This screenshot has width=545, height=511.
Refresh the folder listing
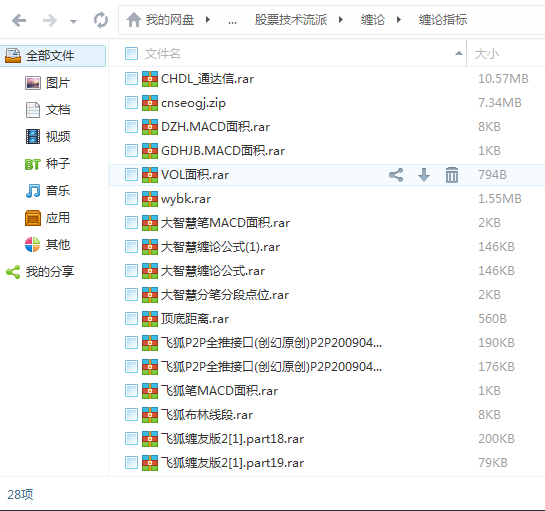(101, 20)
